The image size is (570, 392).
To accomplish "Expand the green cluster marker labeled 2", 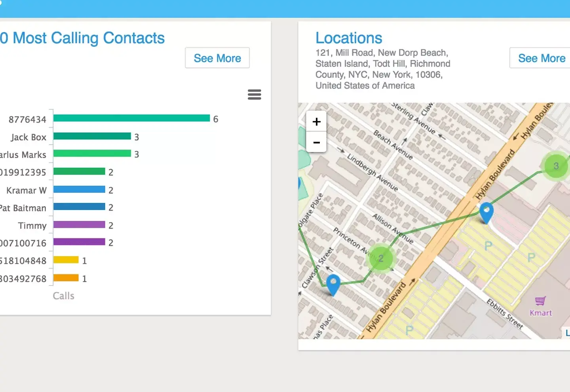I will 380,259.
